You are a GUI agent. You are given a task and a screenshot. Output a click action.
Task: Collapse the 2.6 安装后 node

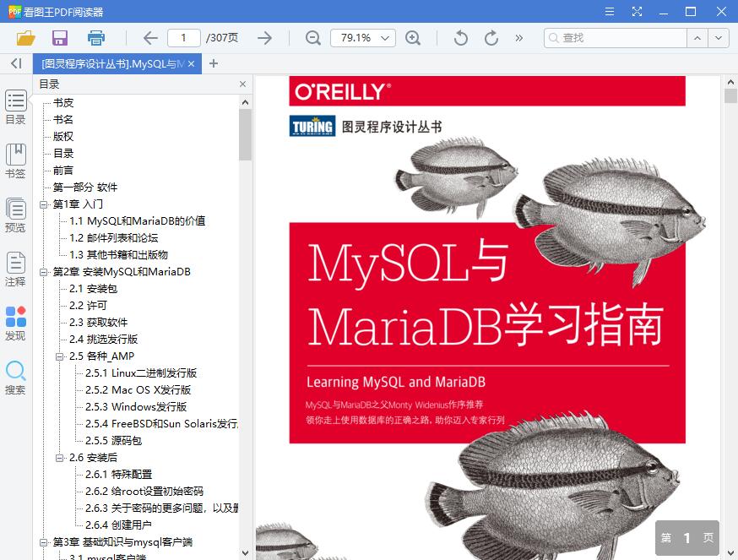59,458
